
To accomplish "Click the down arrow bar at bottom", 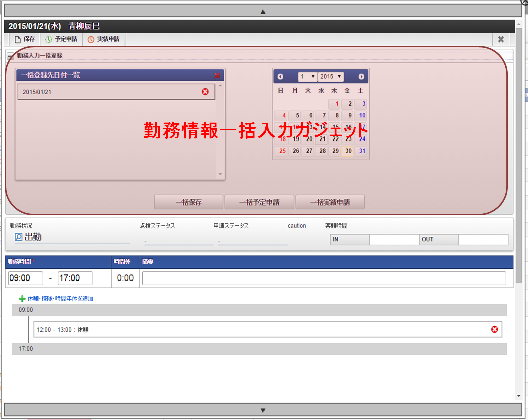I will 263,410.
